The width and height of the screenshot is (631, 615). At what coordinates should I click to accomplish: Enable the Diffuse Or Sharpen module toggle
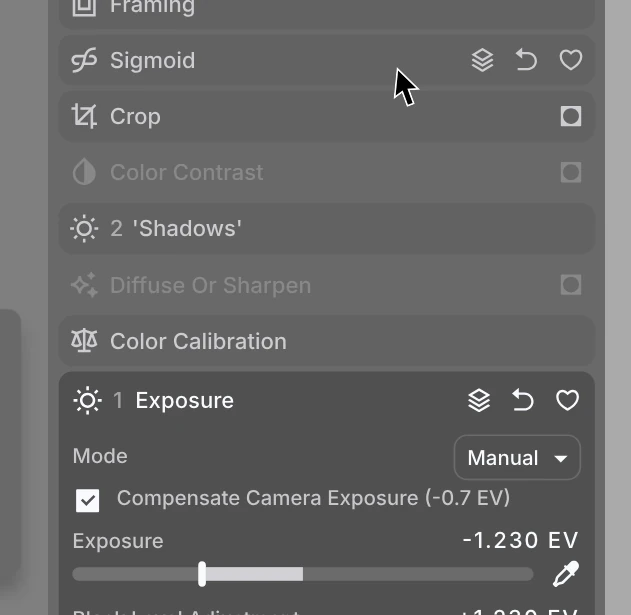tap(571, 285)
